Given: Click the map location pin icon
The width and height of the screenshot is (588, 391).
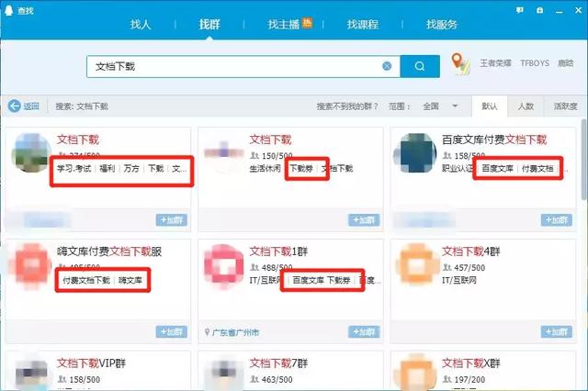Looking at the screenshot, I should [460, 65].
